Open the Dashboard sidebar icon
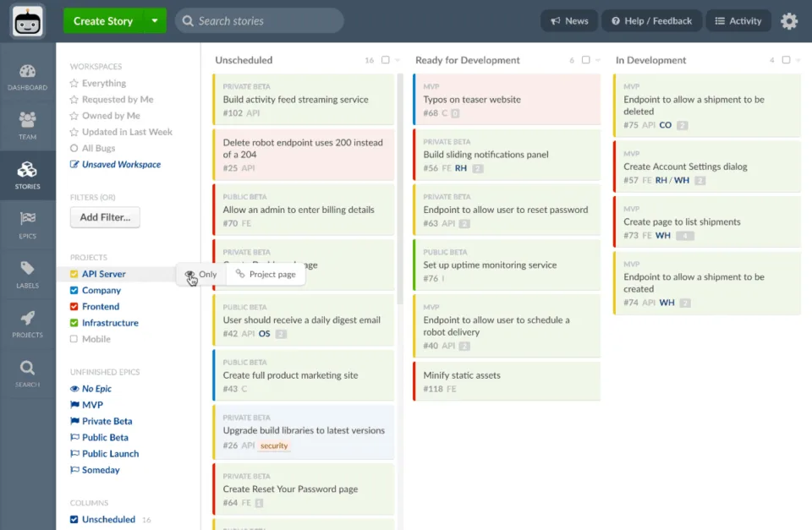 click(x=27, y=77)
